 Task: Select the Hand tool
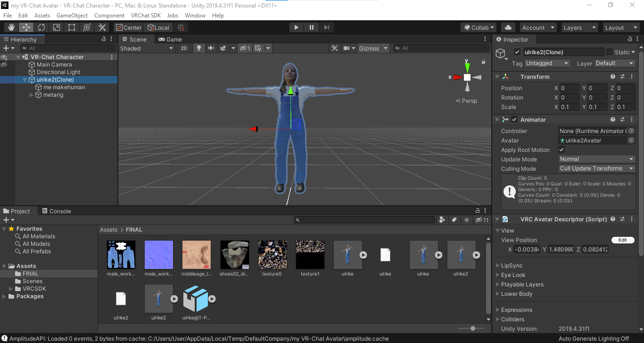[11, 27]
